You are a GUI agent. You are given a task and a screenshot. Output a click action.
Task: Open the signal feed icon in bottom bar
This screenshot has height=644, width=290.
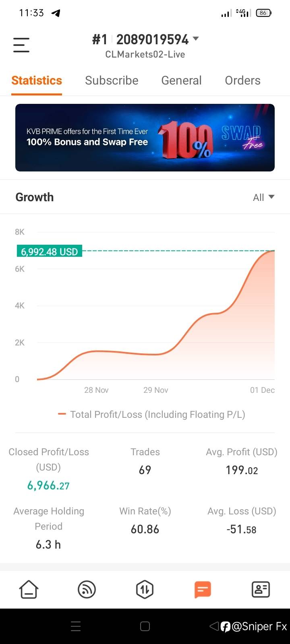coord(87,590)
